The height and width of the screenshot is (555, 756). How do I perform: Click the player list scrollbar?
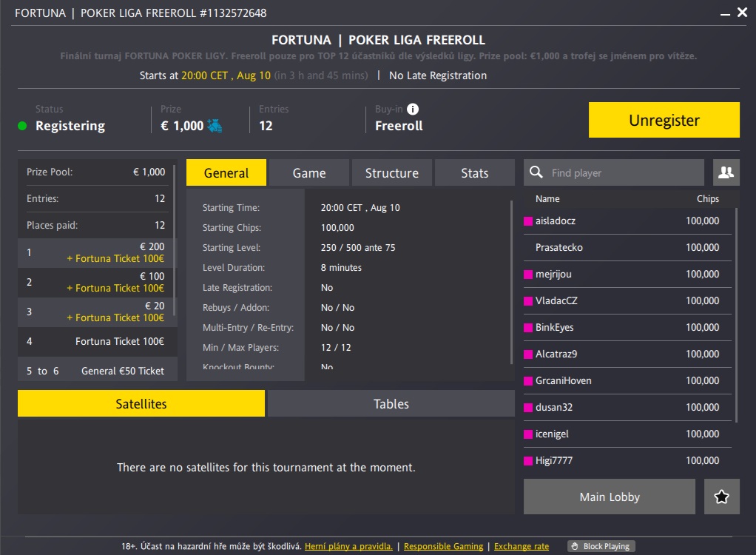[x=736, y=314]
